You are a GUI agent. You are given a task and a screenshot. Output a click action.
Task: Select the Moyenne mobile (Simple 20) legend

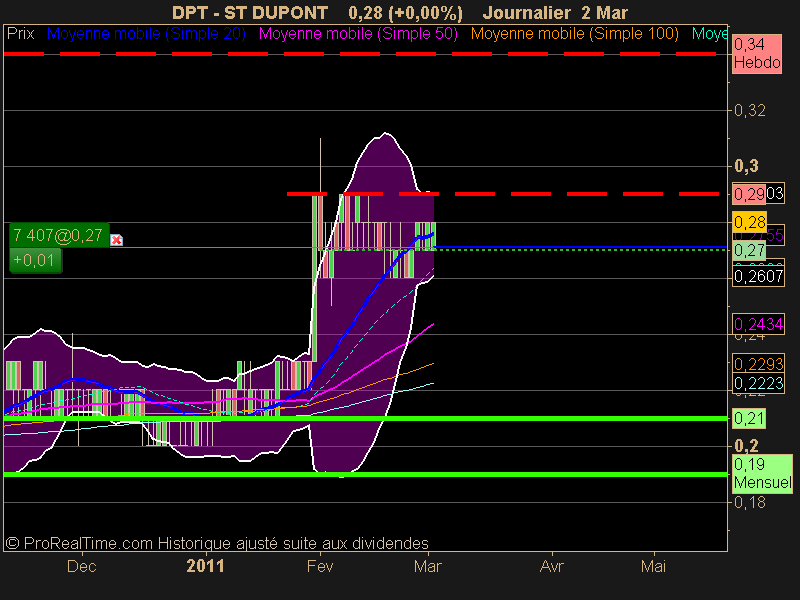click(x=146, y=34)
